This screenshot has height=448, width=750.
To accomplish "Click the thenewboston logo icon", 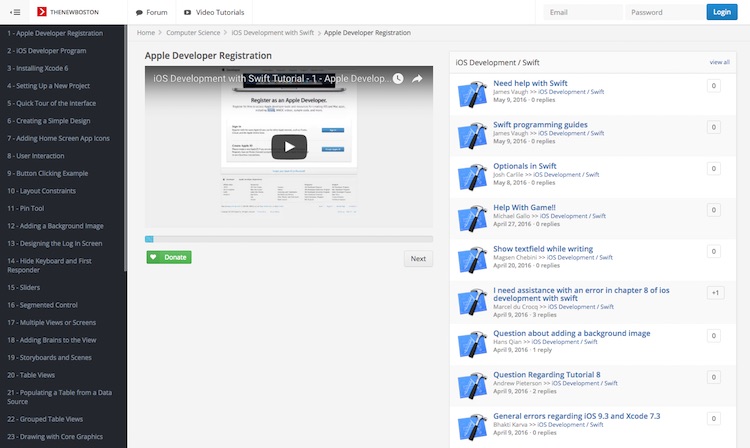I will click(x=42, y=11).
